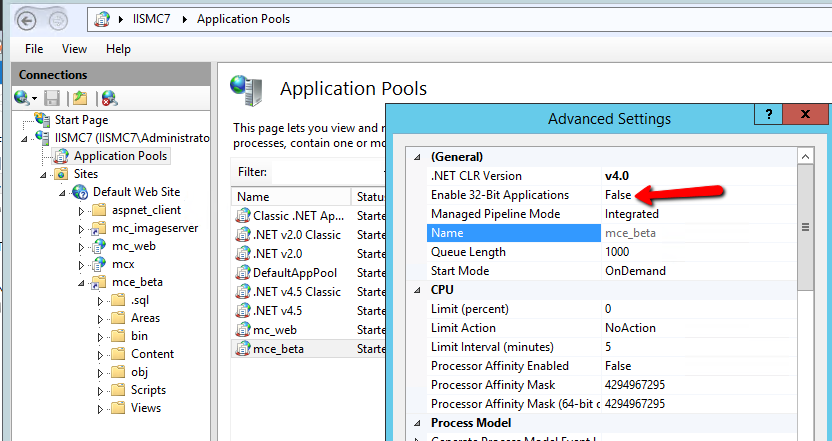832x441 pixels.
Task: Click the mc_imageserver virtual directory icon
Action: click(99, 228)
